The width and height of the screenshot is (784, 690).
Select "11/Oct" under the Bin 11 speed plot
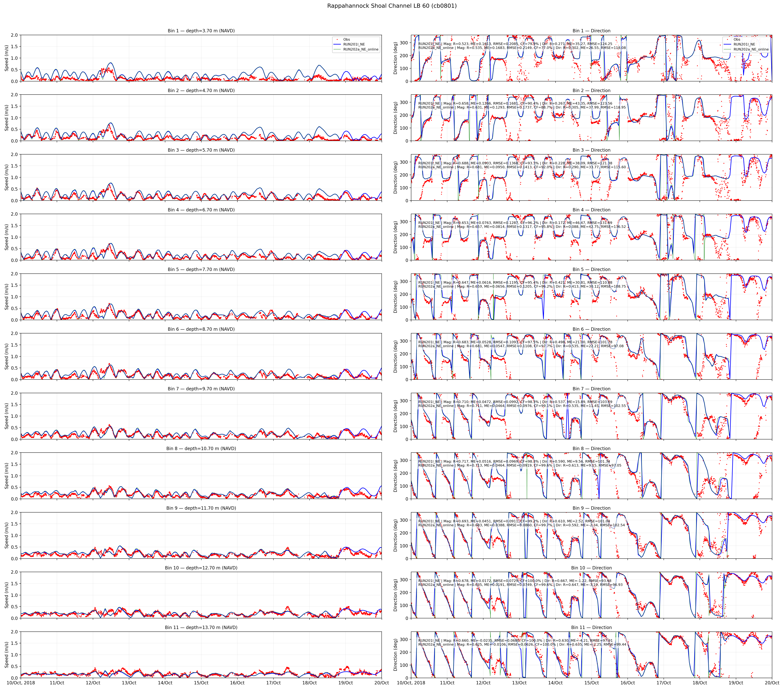pos(57,683)
